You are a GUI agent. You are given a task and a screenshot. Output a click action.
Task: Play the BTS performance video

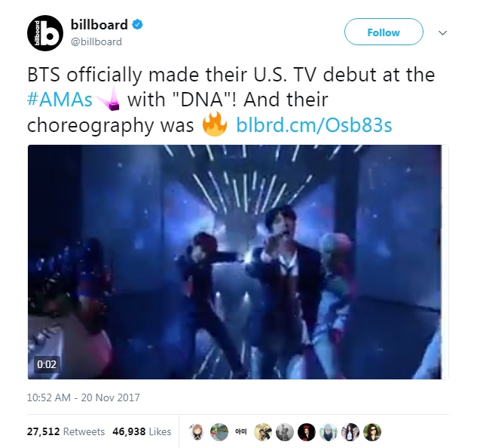235,262
